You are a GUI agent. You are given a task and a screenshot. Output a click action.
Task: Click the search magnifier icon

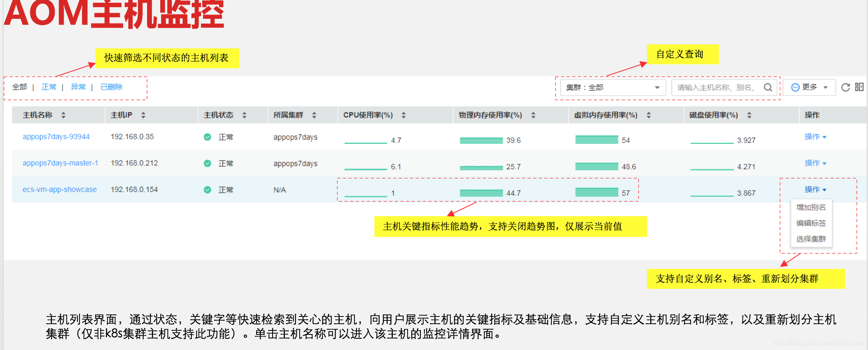pyautogui.click(x=768, y=87)
